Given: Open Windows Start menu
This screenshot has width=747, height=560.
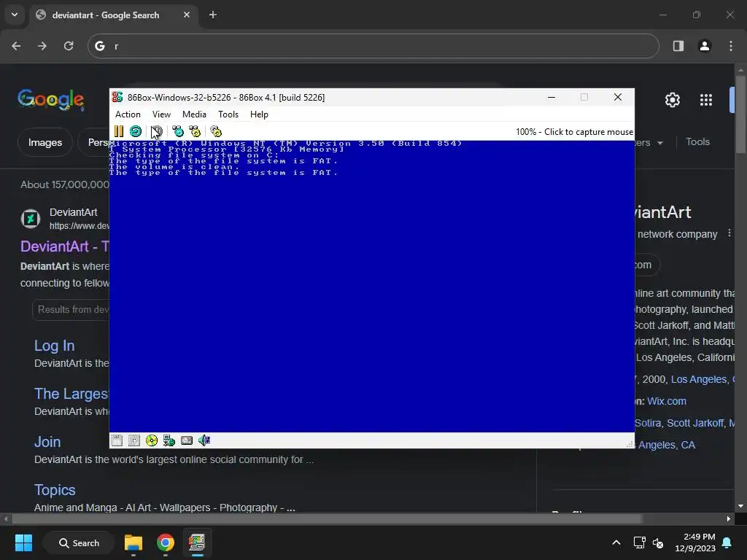Looking at the screenshot, I should pyautogui.click(x=23, y=542).
